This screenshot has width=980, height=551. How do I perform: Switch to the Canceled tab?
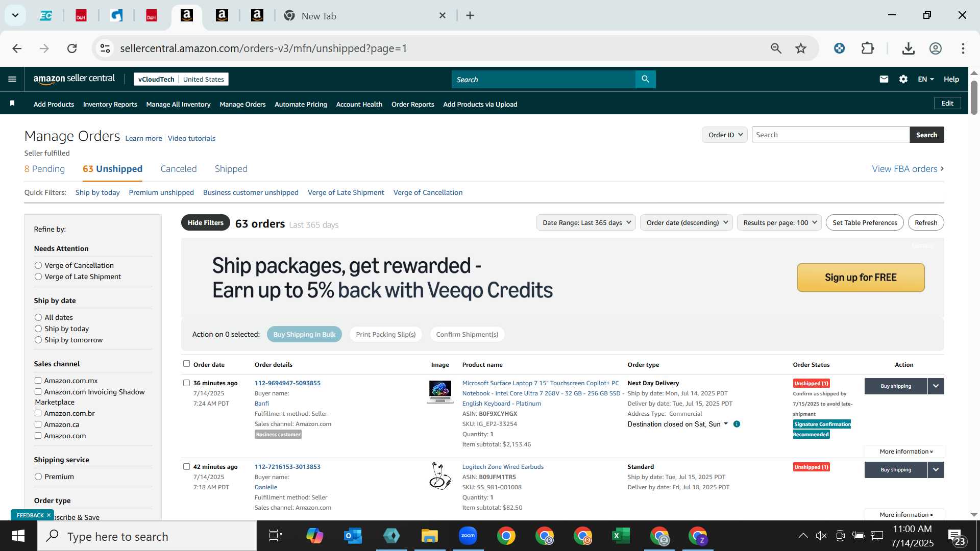coord(178,169)
